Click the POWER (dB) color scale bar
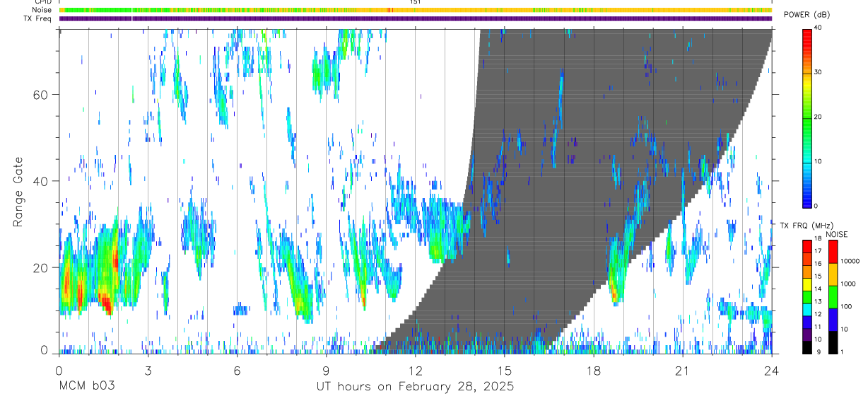 coord(807,117)
